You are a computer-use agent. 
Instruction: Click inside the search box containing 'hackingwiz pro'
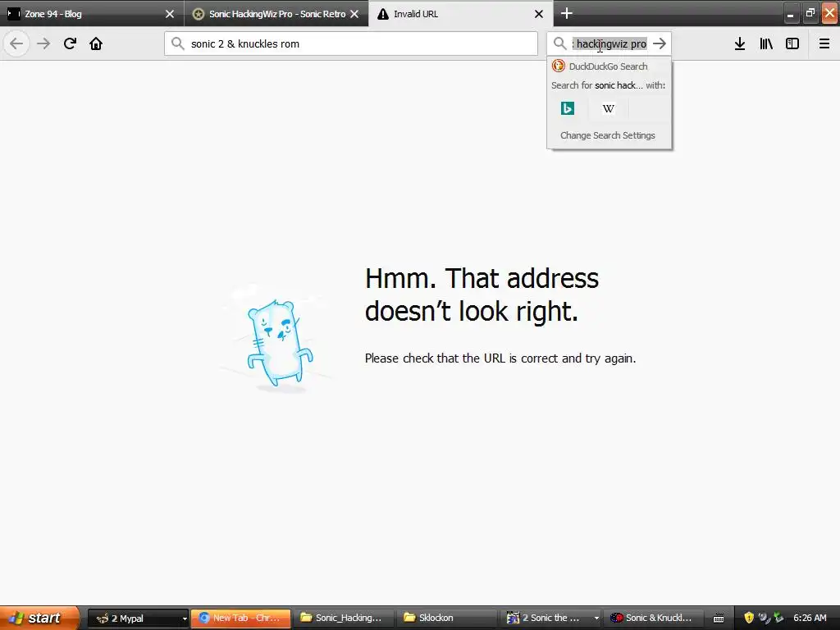click(x=609, y=43)
